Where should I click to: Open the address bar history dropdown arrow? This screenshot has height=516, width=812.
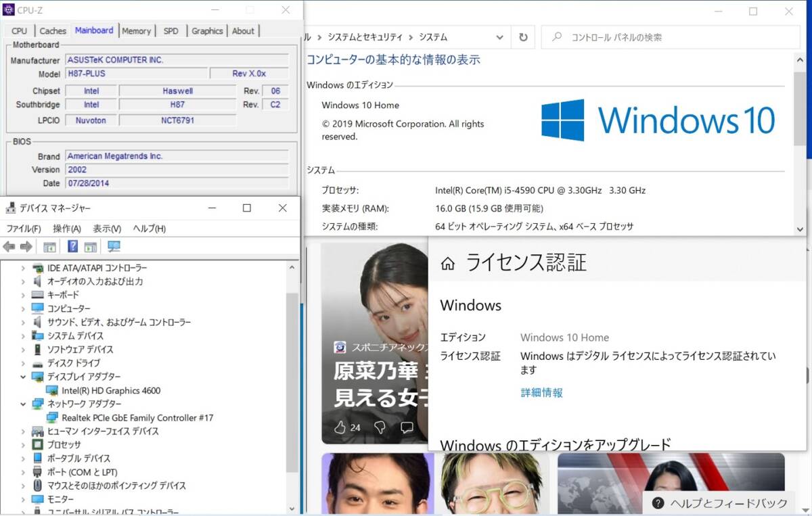click(x=500, y=37)
